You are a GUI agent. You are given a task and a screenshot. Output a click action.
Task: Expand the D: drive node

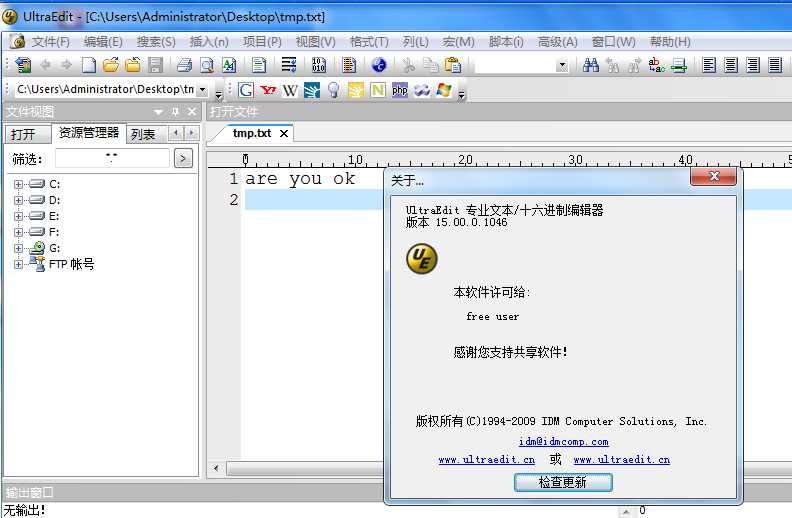(19, 200)
